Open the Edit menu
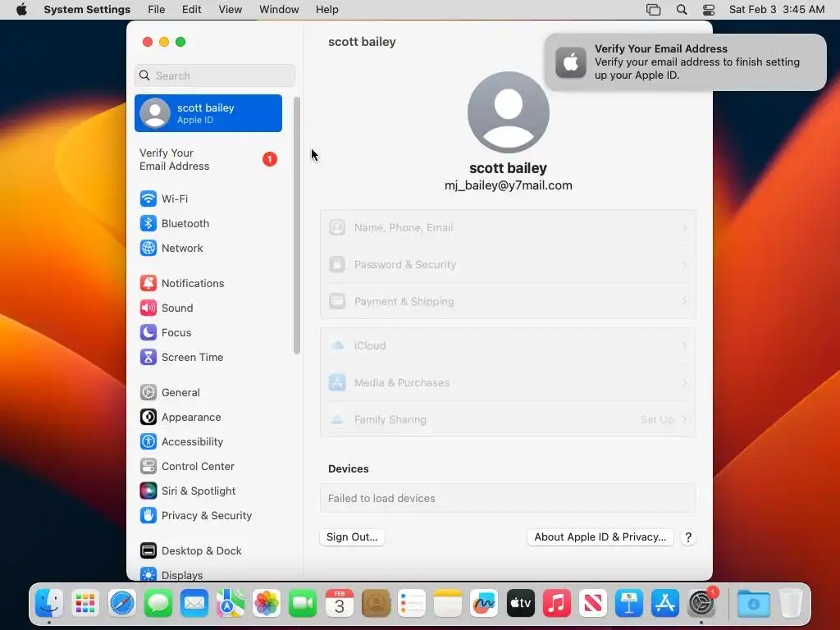840x630 pixels. coord(191,10)
